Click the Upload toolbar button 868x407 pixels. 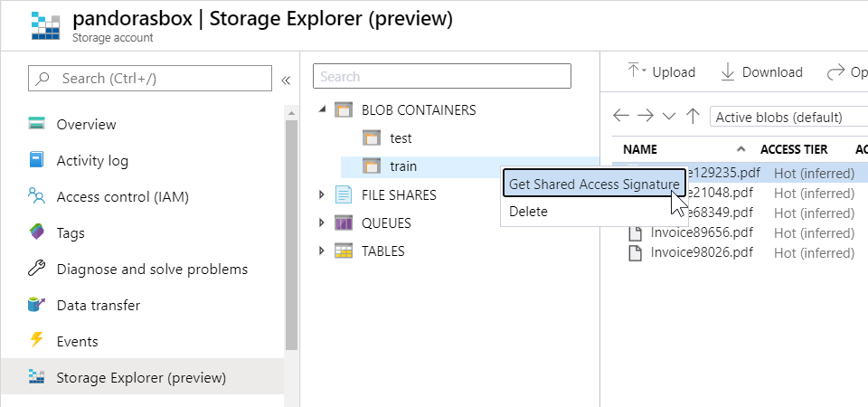pos(662,72)
